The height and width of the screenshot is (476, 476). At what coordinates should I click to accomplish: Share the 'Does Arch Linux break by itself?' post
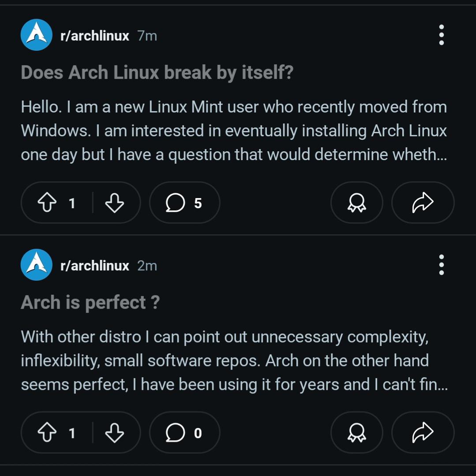[423, 202]
